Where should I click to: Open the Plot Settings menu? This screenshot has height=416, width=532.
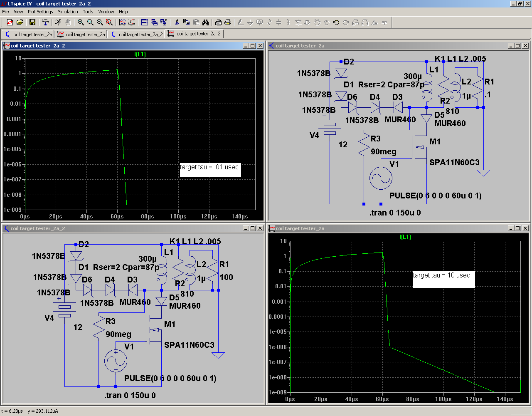(40, 12)
